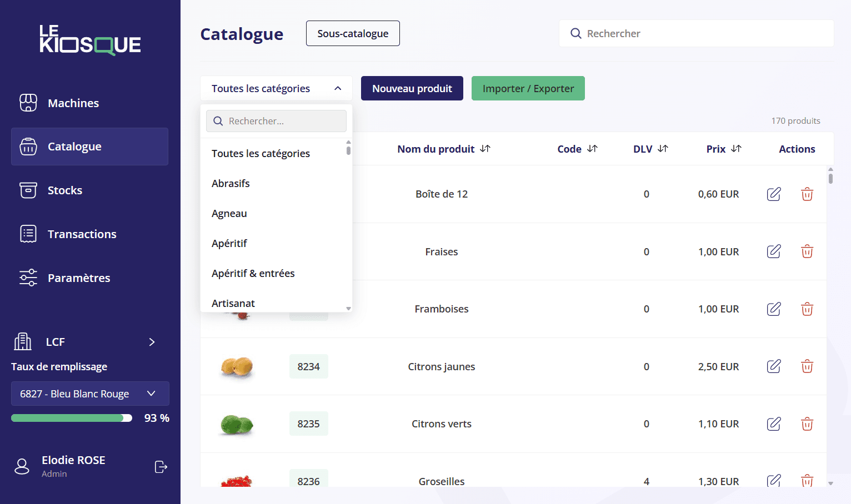851x504 pixels.
Task: Delete the Framboises product
Action: point(807,309)
